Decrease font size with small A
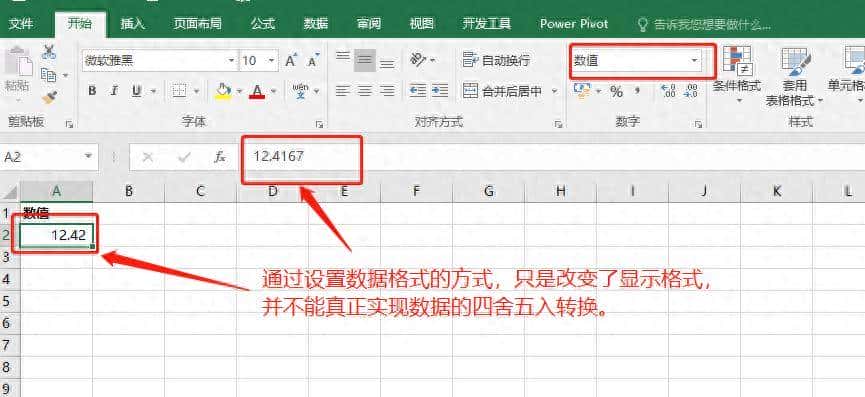This screenshot has height=397, width=865. [313, 61]
